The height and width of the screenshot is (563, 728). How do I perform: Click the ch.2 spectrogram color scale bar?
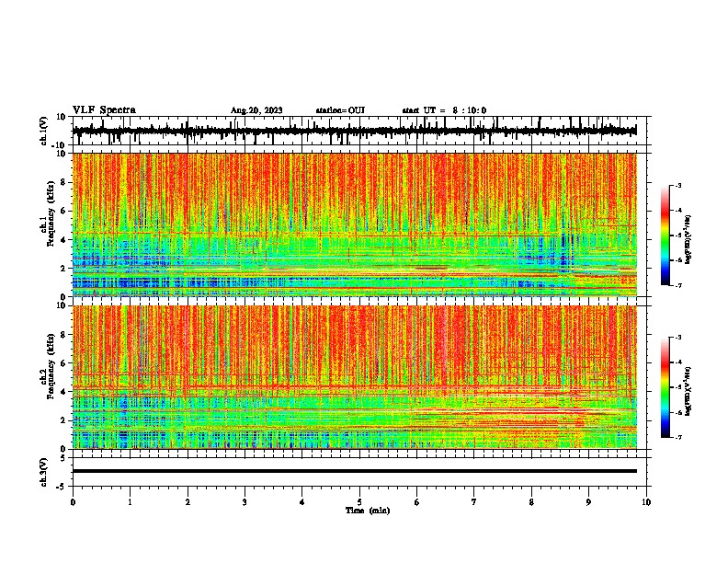(x=665, y=387)
